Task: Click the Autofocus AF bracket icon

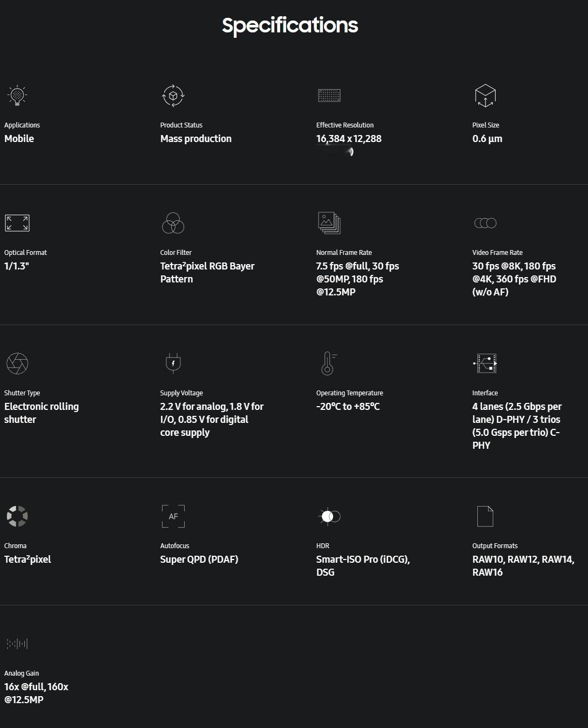Action: pyautogui.click(x=173, y=516)
